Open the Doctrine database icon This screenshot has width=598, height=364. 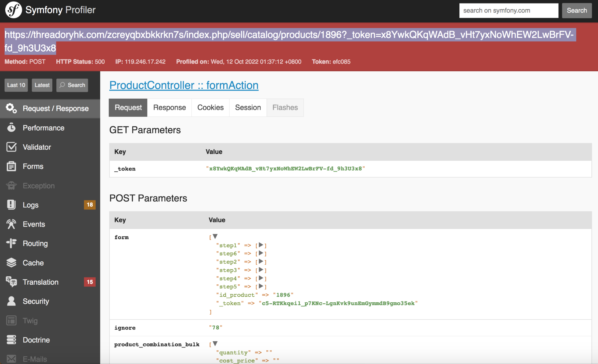12,340
